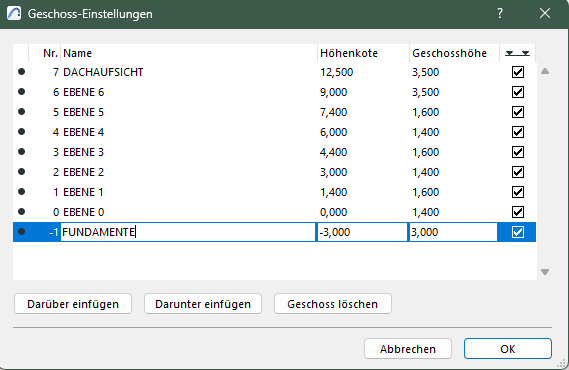The image size is (569, 370).
Task: Select the bullet beside EBENE 2 row
Action: (21, 172)
